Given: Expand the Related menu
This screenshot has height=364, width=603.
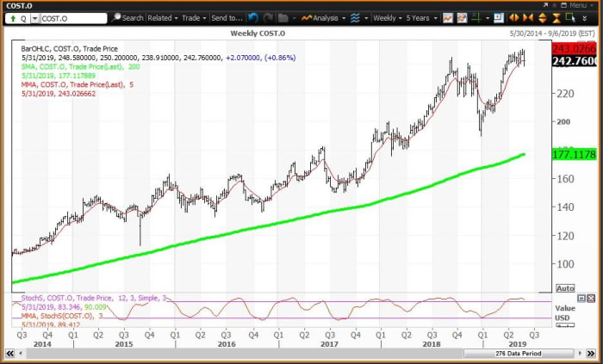Looking at the screenshot, I should (x=163, y=18).
